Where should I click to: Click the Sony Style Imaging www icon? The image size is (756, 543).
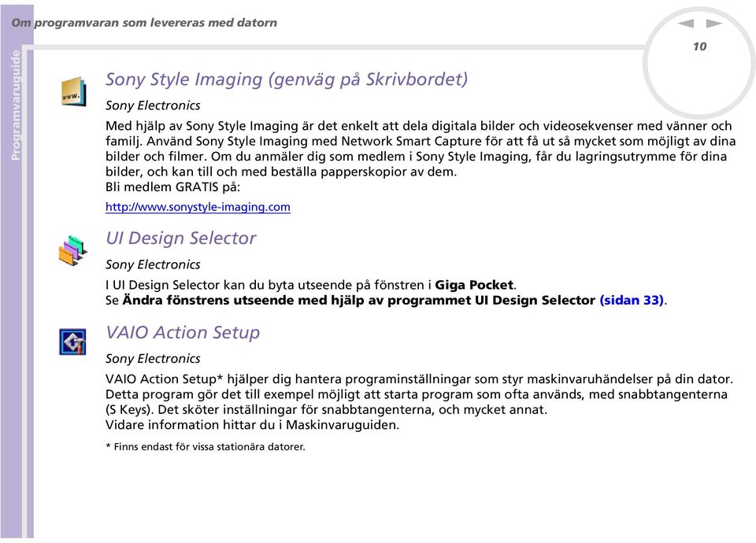(x=73, y=91)
